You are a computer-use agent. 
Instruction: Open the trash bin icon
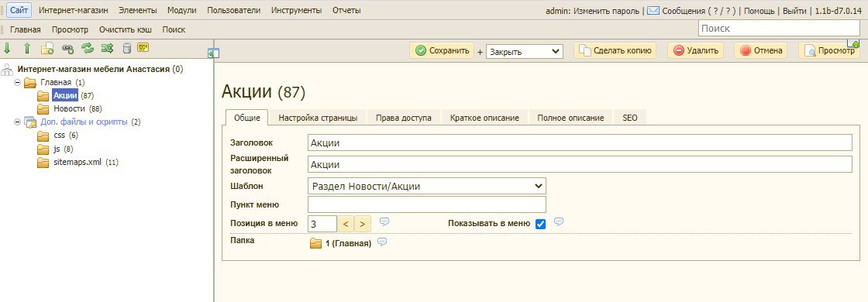127,48
